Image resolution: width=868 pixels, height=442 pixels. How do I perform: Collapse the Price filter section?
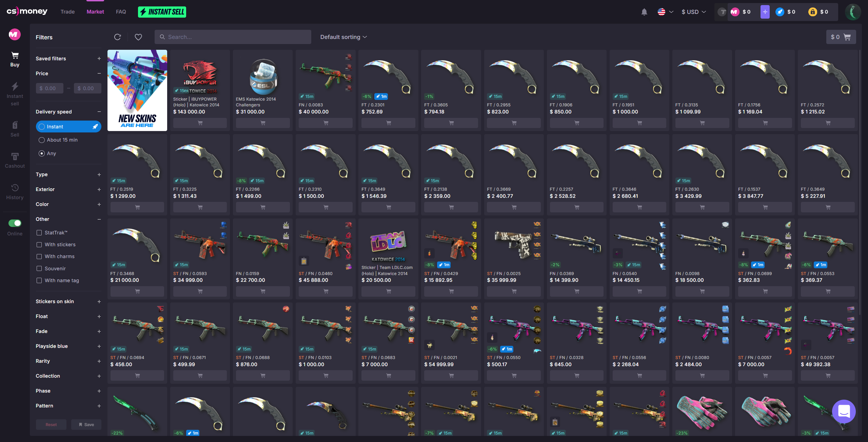coord(68,73)
